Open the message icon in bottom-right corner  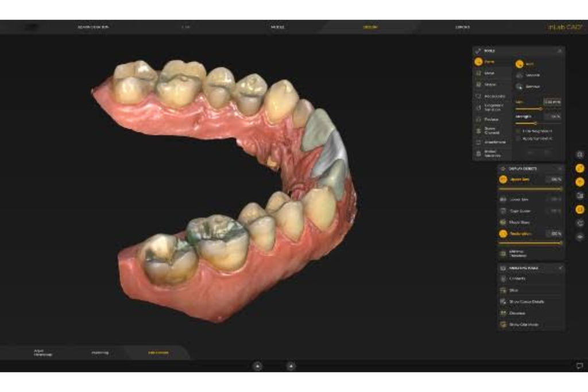click(x=579, y=366)
